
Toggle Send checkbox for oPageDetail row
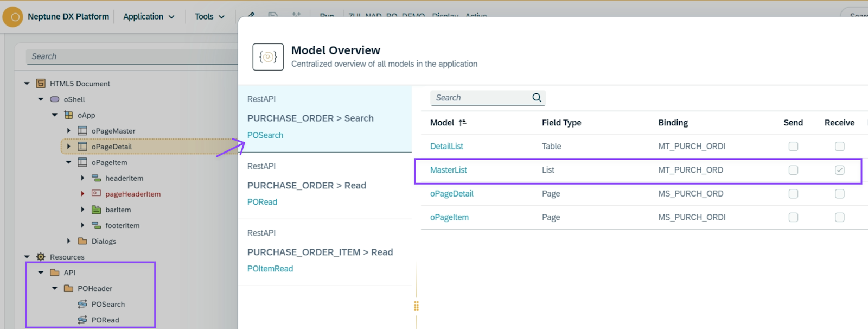coord(793,194)
